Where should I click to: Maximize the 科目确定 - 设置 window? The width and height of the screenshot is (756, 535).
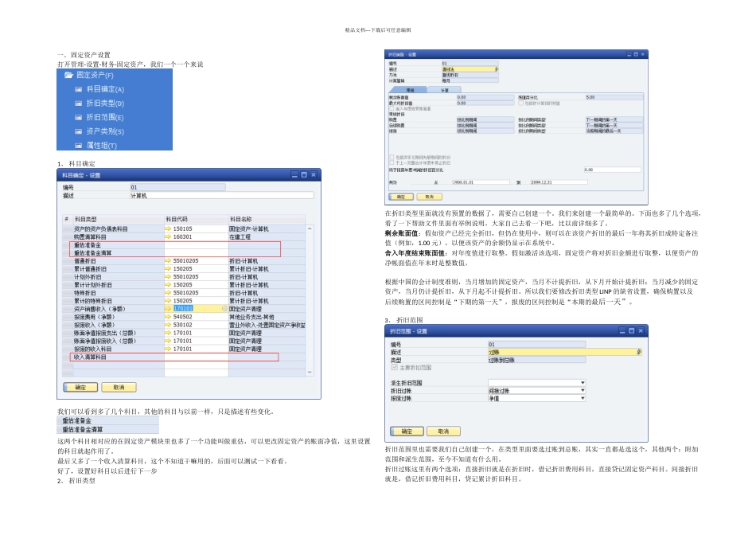click(x=304, y=174)
